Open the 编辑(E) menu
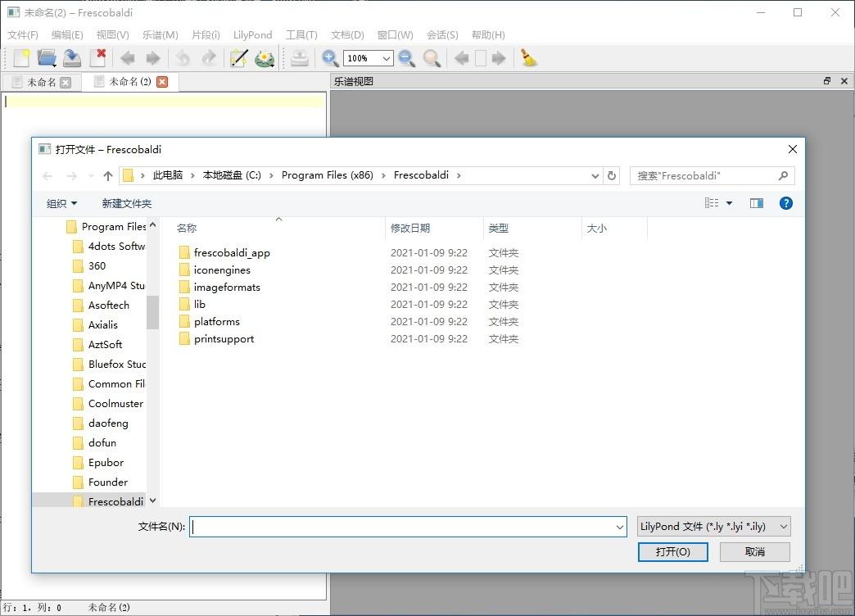Viewport: 855px width, 616px height. 67,35
